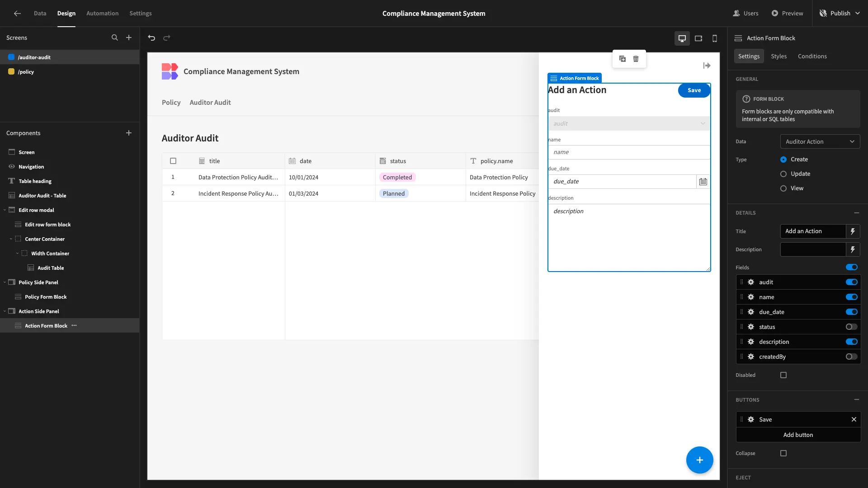Open the Styles tab
This screenshot has height=488, width=868.
tap(778, 56)
